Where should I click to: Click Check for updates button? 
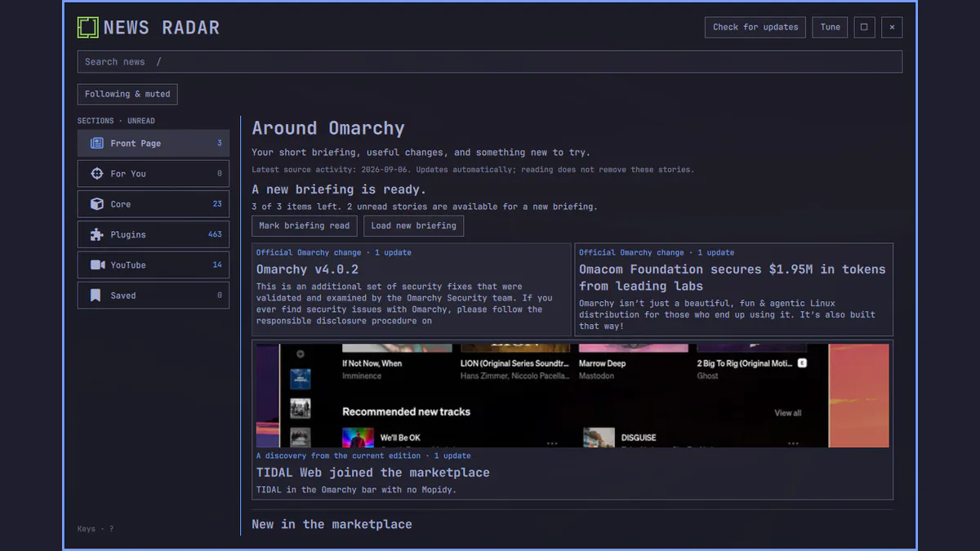point(755,27)
